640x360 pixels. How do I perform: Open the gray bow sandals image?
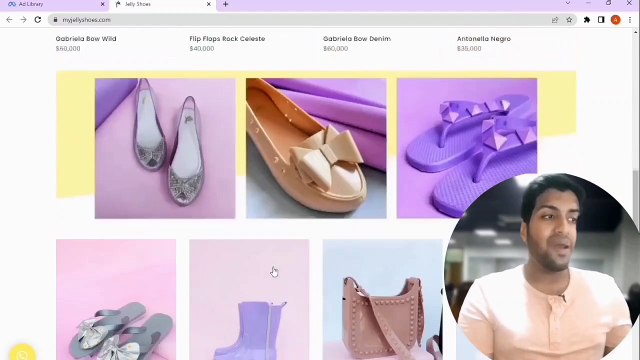[116, 300]
